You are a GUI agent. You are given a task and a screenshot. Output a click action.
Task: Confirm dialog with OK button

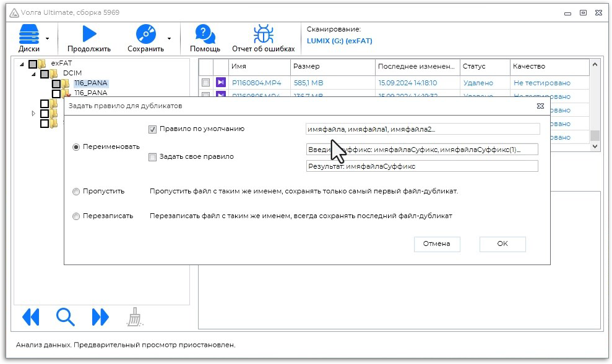click(x=502, y=244)
